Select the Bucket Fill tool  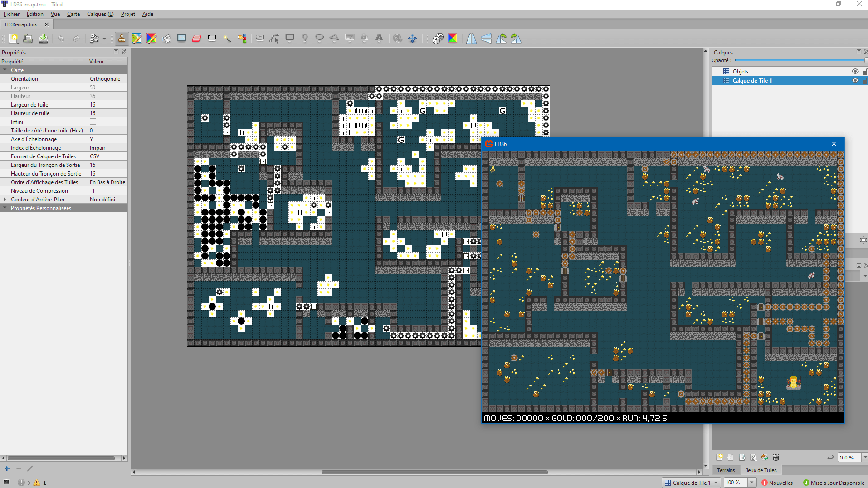pos(166,39)
